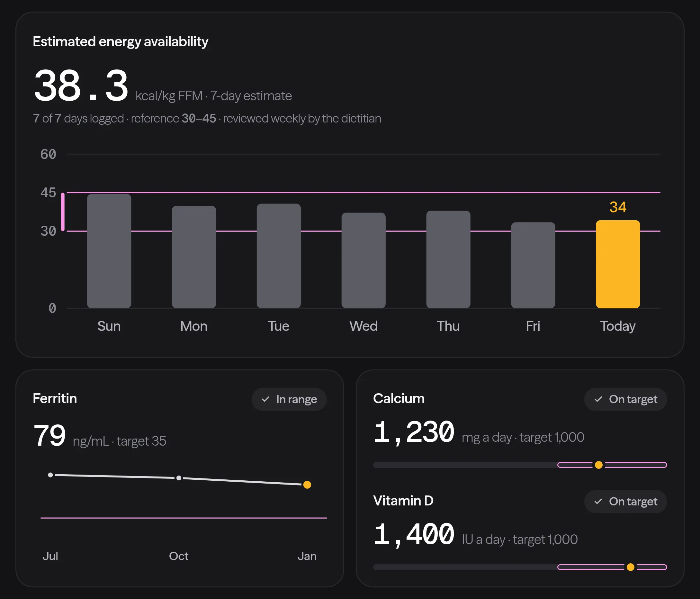The image size is (700, 599).
Task: Click the Calcium card title
Action: 399,399
